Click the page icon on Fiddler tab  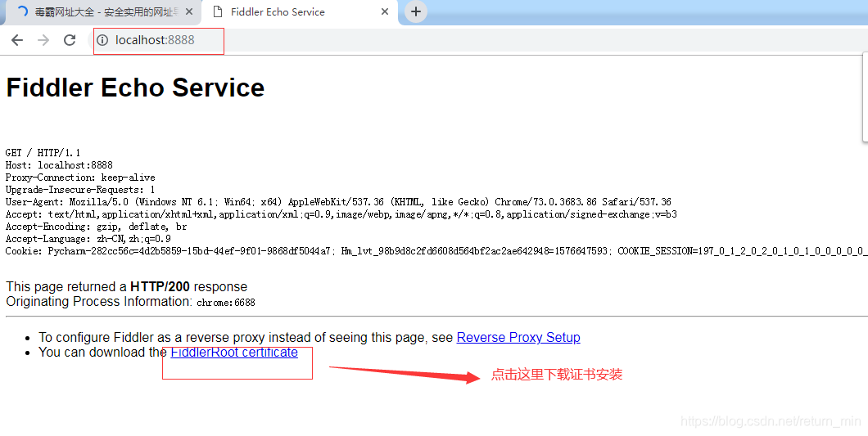(218, 11)
